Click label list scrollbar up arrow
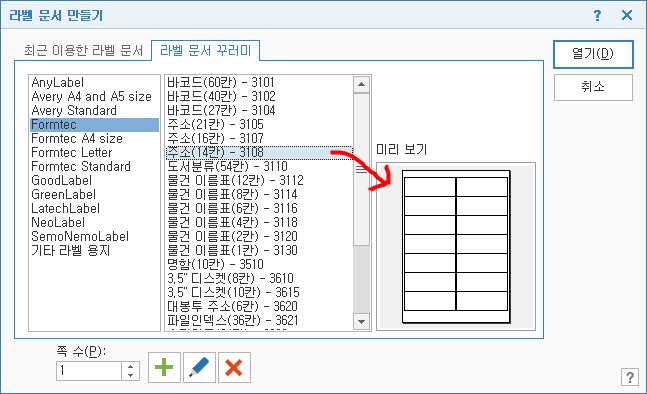 point(361,85)
